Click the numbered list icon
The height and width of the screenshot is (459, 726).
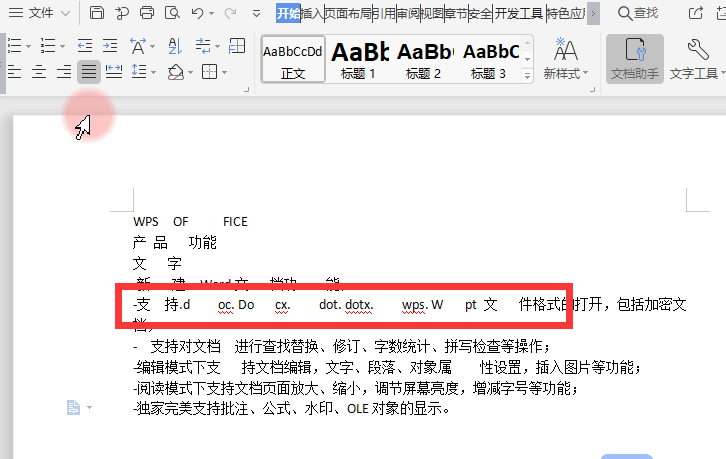[48, 46]
